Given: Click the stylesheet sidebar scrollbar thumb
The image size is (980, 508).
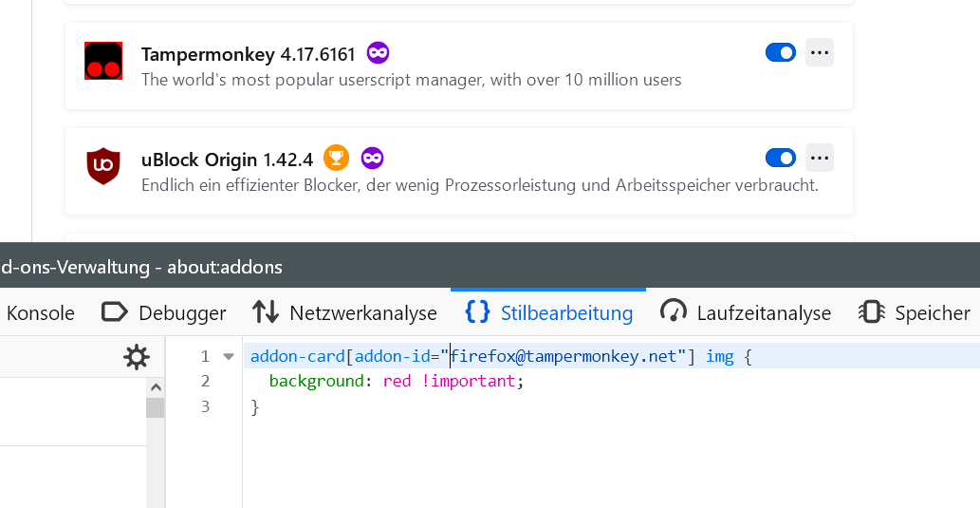Looking at the screenshot, I should click(155, 406).
